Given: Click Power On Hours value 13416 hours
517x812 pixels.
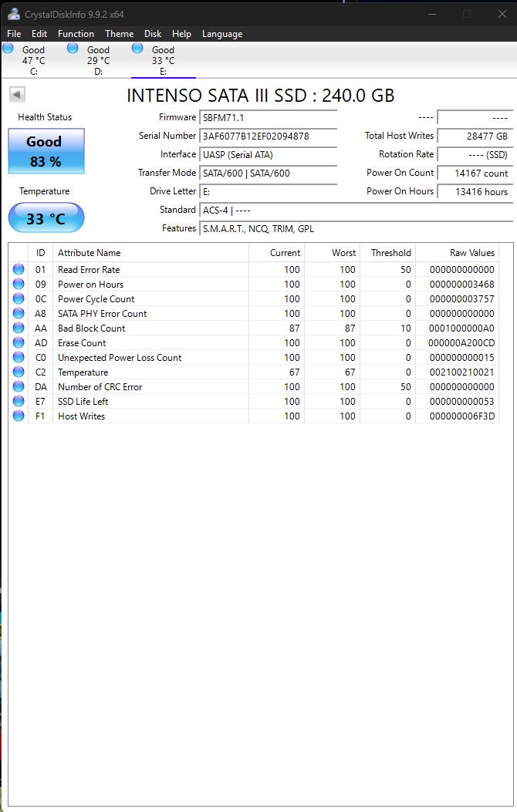Looking at the screenshot, I should click(x=475, y=191).
